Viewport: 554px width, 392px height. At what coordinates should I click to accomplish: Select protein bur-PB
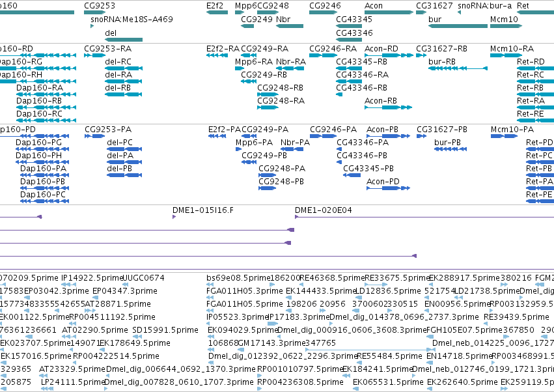tap(447, 143)
